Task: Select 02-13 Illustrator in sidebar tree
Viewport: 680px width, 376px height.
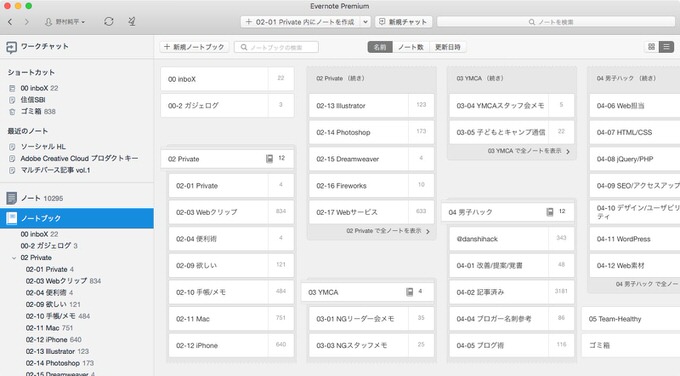Action: tap(57, 351)
